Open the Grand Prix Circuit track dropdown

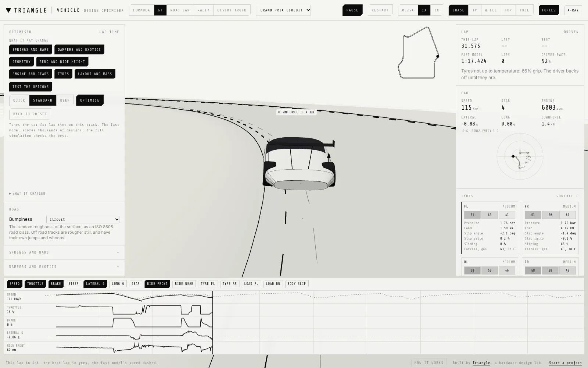tap(283, 10)
